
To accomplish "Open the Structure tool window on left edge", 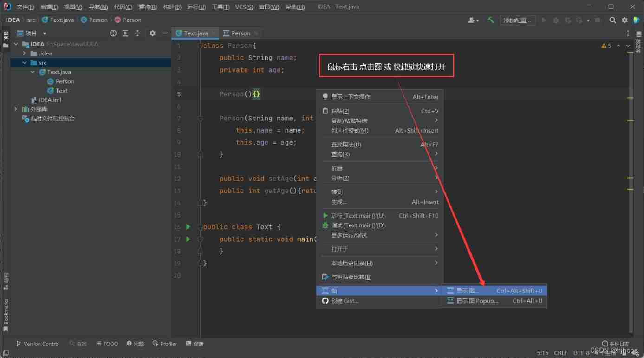I will 6,281.
